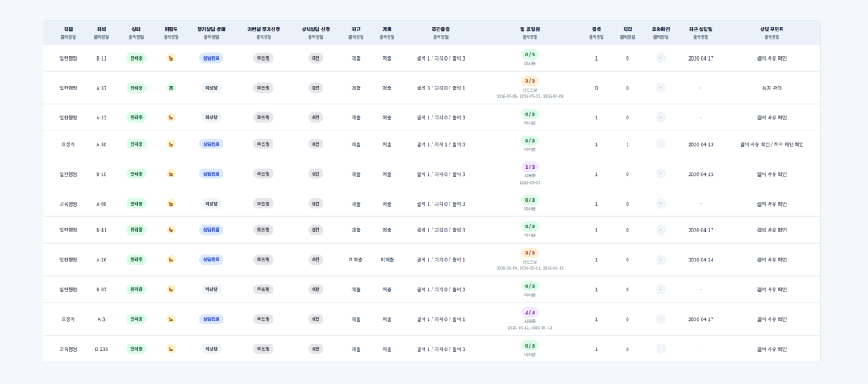Sort by 좌석 column header
Viewport: 868px width, 384px height.
[x=102, y=29]
